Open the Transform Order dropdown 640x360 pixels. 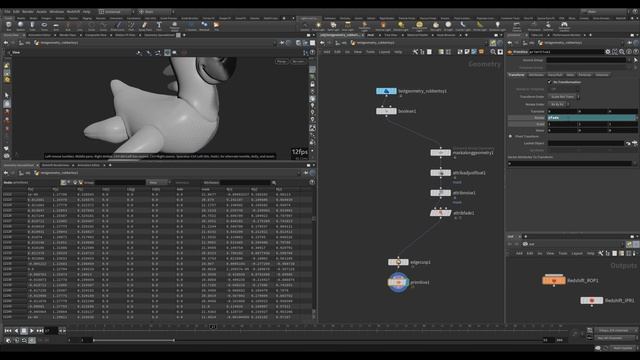564,97
